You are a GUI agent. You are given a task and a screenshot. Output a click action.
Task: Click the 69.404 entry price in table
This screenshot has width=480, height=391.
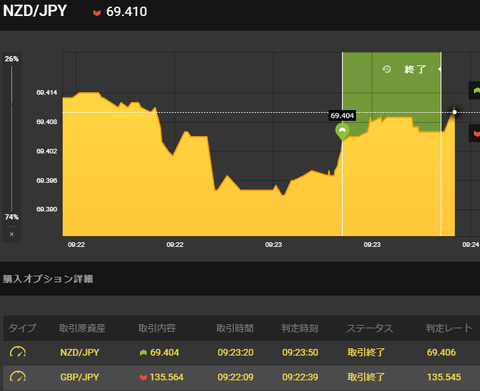[165, 352]
